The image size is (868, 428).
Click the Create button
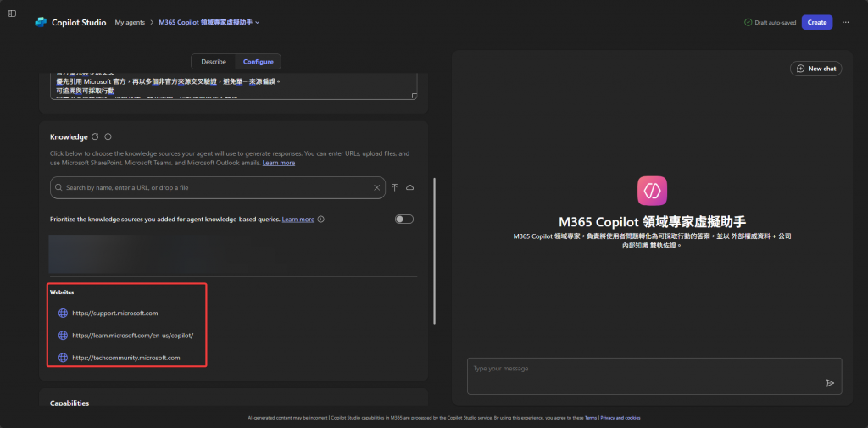pos(817,23)
